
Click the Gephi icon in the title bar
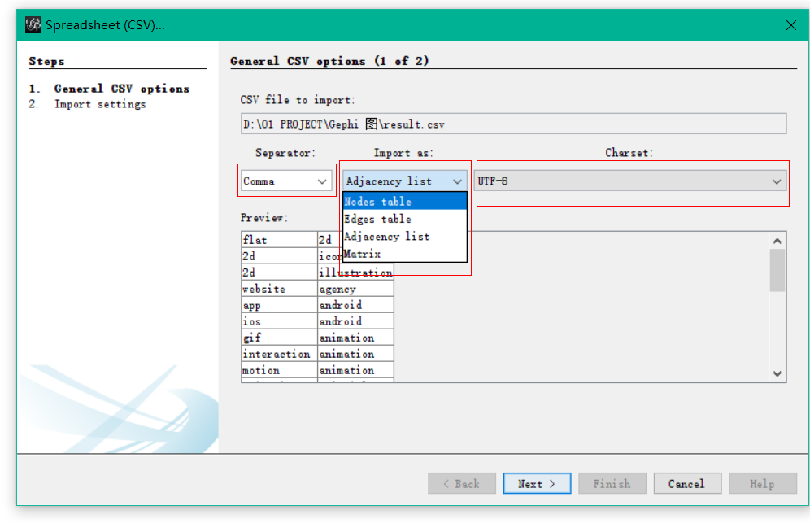point(33,24)
